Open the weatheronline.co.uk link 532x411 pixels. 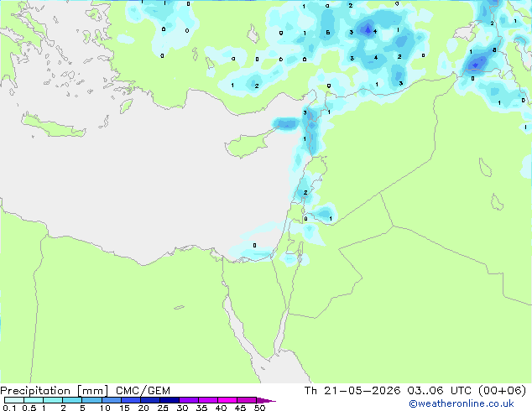pyautogui.click(x=462, y=403)
